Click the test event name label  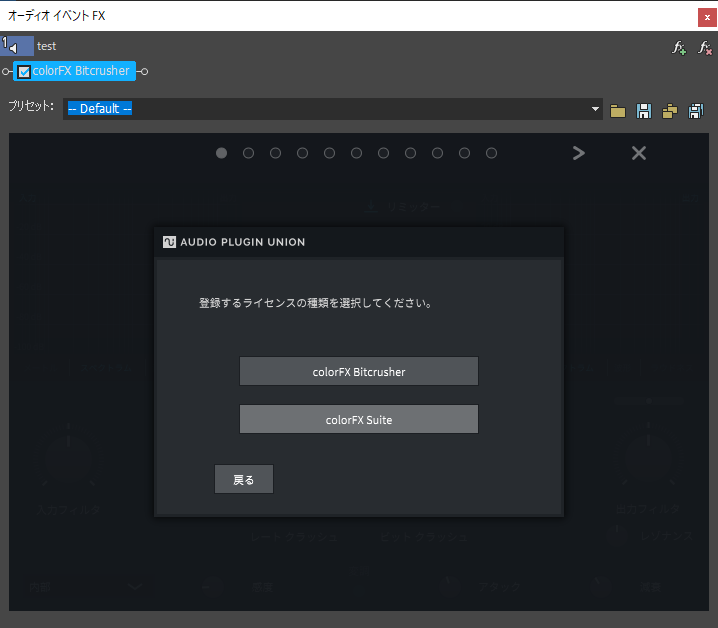pyautogui.click(x=46, y=46)
